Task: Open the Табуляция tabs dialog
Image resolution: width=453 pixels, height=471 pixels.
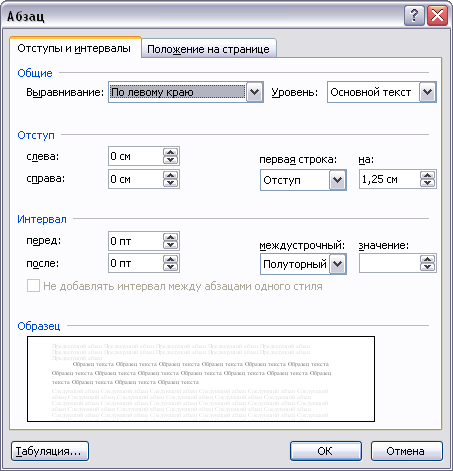Action: click(50, 451)
